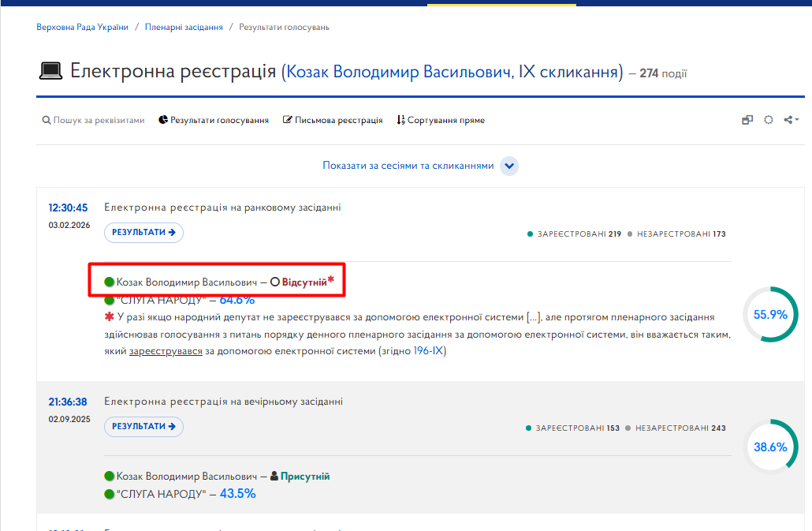This screenshot has width=812, height=531.
Task: Open the share dropdown icon
Action: 791,120
